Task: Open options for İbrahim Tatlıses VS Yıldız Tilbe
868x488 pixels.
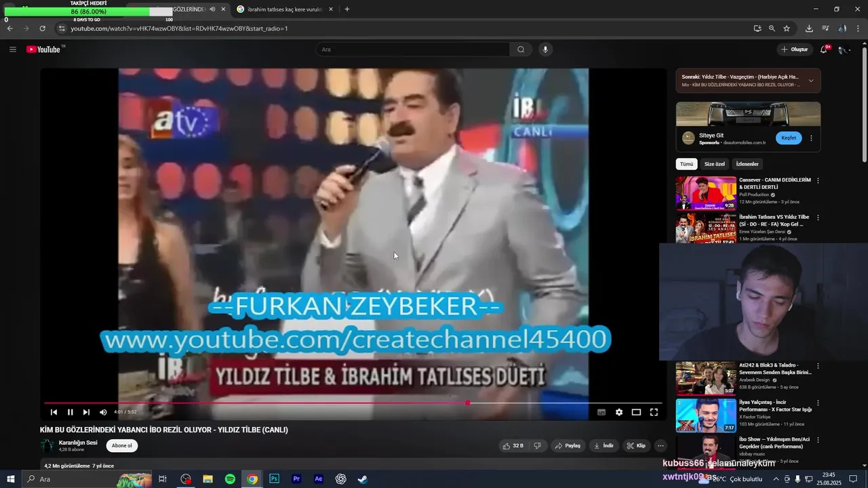Action: 818,218
